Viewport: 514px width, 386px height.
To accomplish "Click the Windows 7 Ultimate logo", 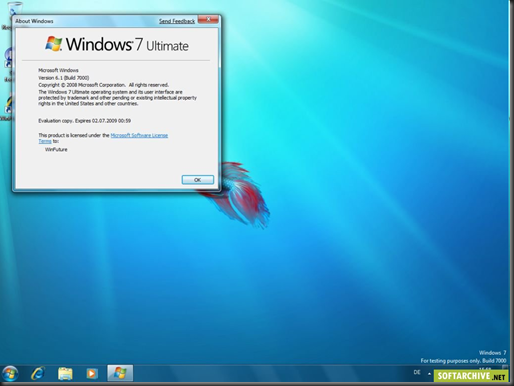I will pyautogui.click(x=117, y=44).
